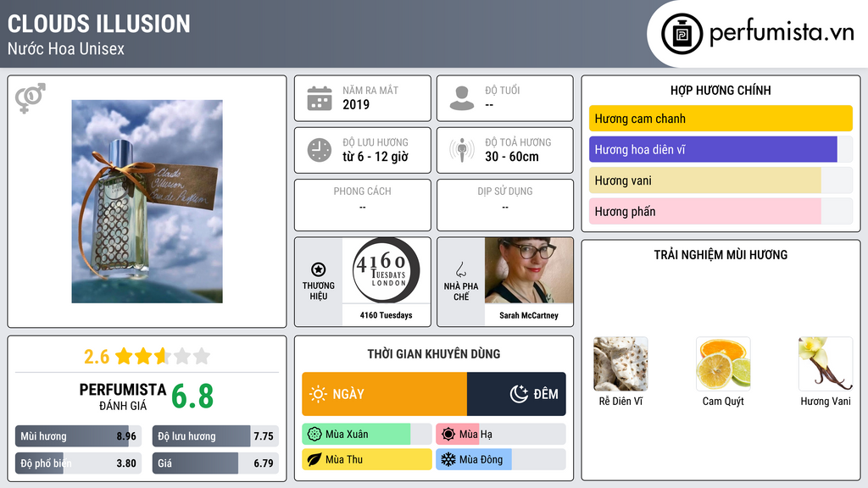Viewport: 868px width, 488px height.
Task: Click the sun icon in the Ngày bar
Action: point(319,394)
